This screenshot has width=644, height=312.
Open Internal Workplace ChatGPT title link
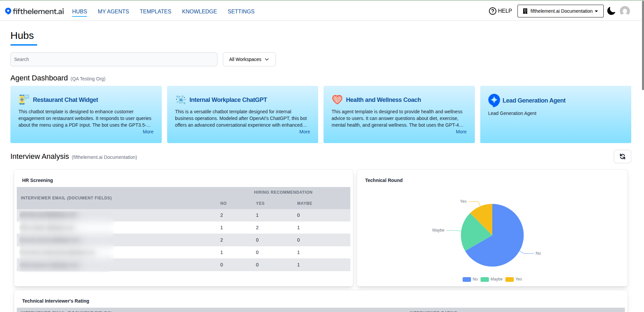[x=228, y=100]
